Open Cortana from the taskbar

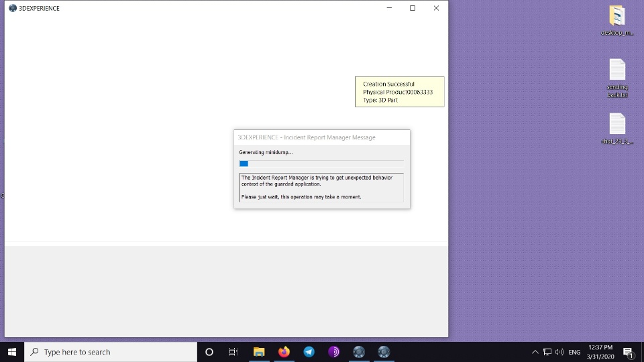coord(209,352)
